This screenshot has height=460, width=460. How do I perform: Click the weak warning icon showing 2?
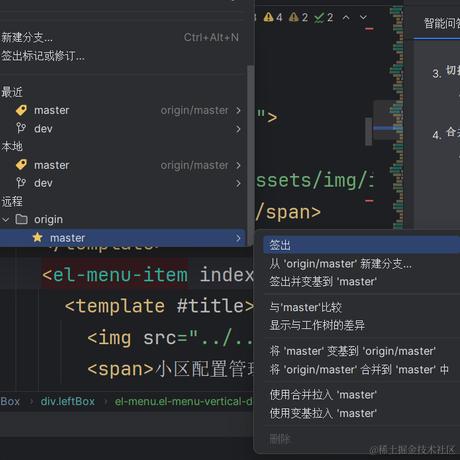[x=294, y=17]
